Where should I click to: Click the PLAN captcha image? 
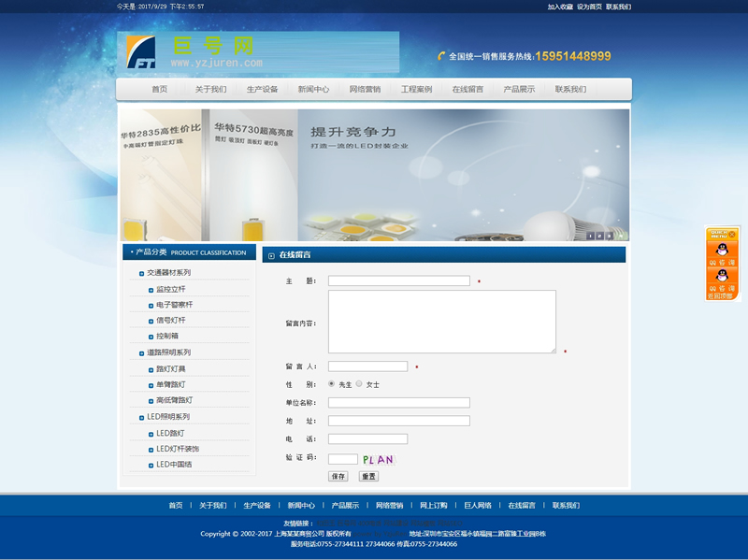click(378, 459)
